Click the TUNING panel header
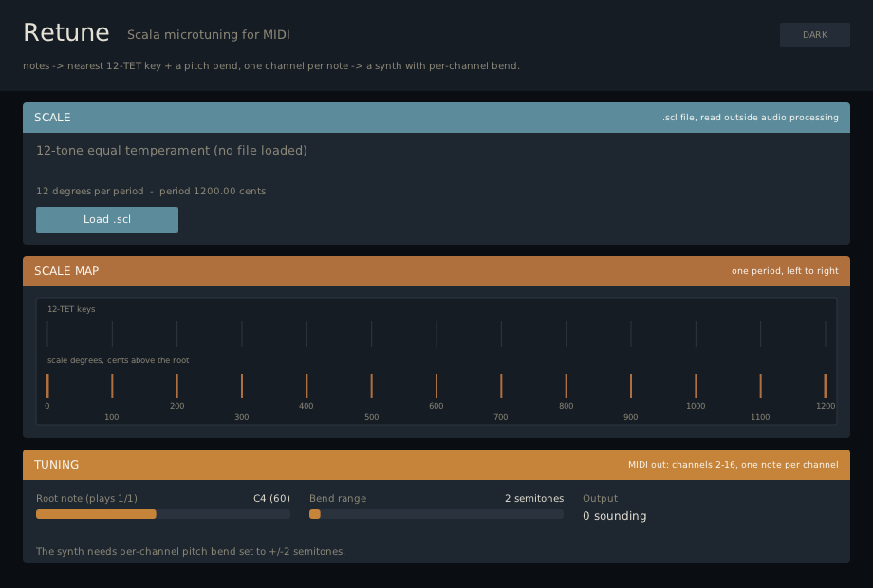873x588 pixels. (436, 465)
